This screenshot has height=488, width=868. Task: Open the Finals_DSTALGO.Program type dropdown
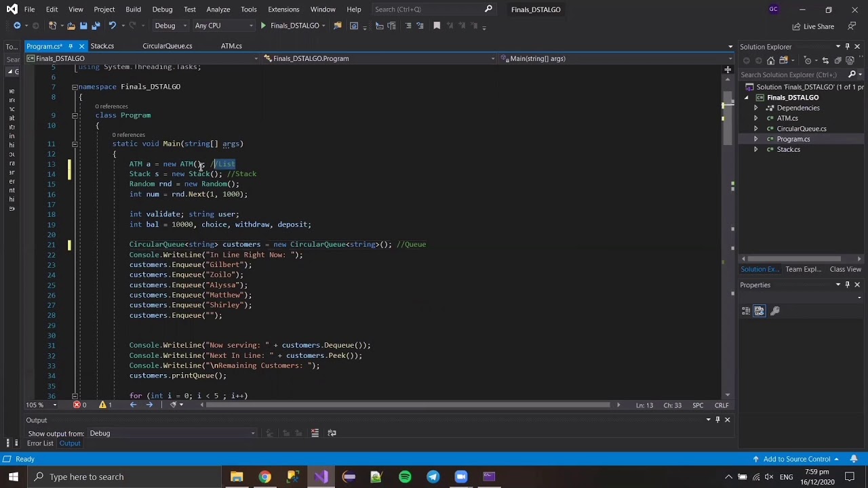tap(380, 58)
